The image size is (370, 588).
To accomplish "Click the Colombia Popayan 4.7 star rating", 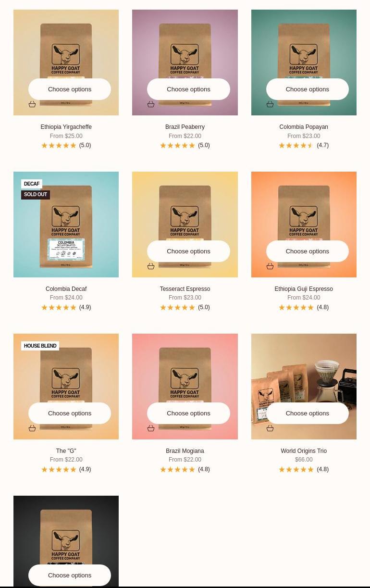I will click(304, 145).
